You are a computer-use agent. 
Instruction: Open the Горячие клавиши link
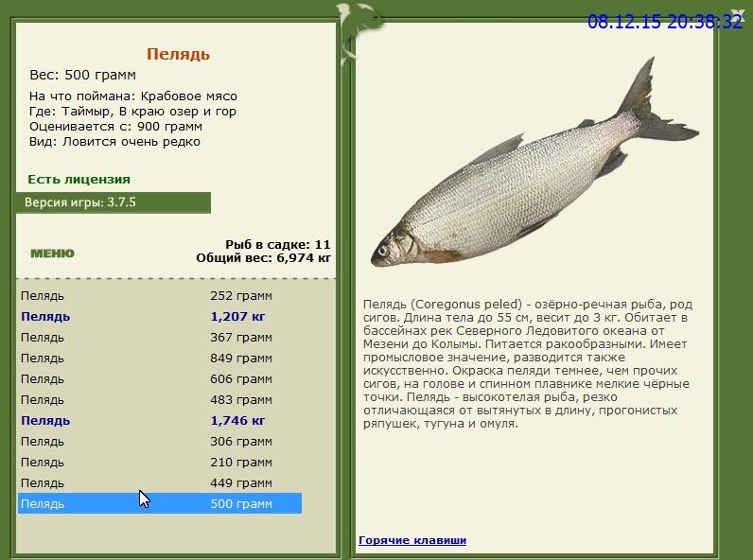(412, 540)
